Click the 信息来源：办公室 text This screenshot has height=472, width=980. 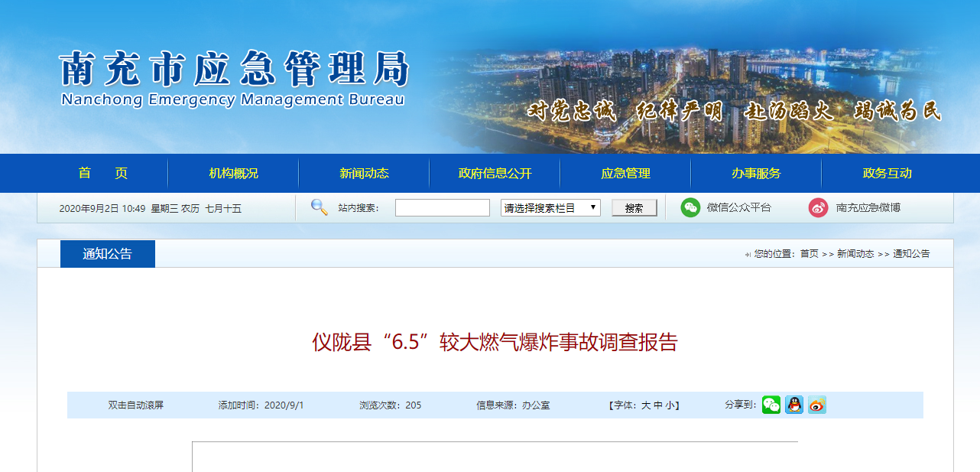click(513, 405)
